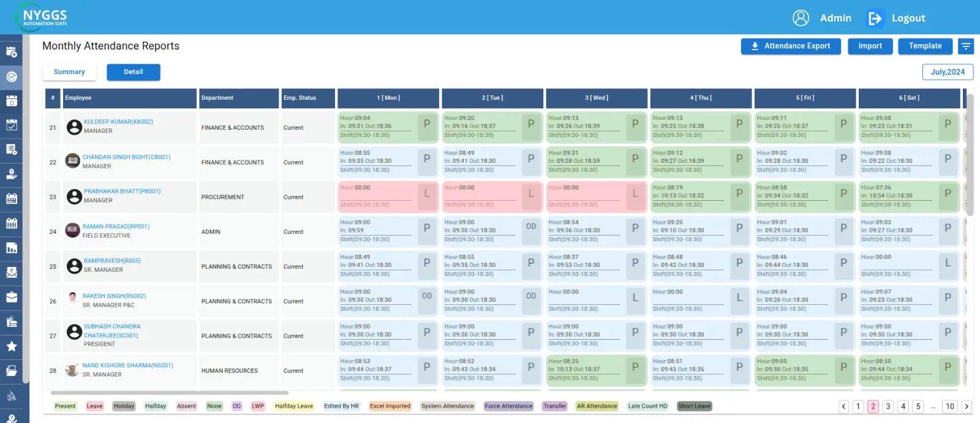Click Prabhakar Bhatt's avatar icon
This screenshot has height=423, width=980.
click(x=74, y=196)
